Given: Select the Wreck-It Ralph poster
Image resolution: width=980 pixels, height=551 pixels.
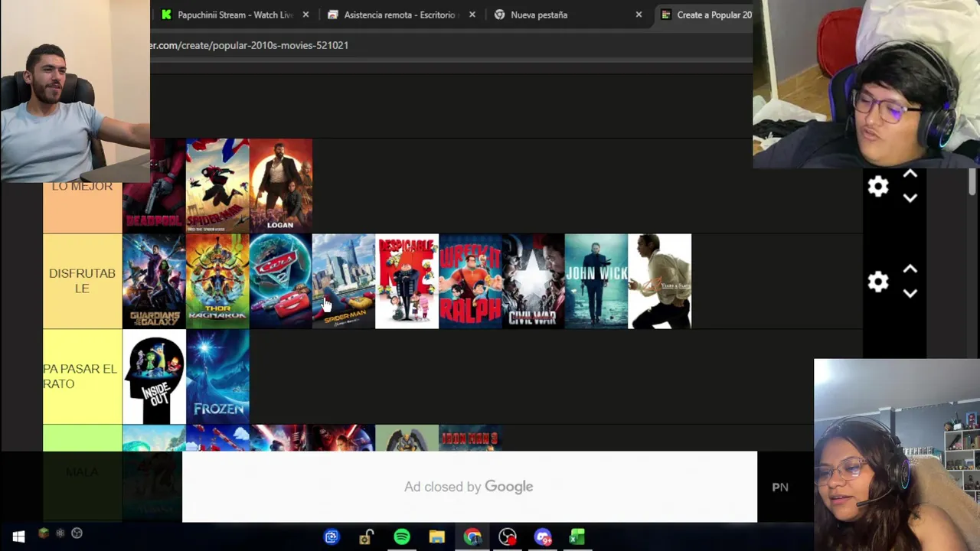Looking at the screenshot, I should 470,281.
